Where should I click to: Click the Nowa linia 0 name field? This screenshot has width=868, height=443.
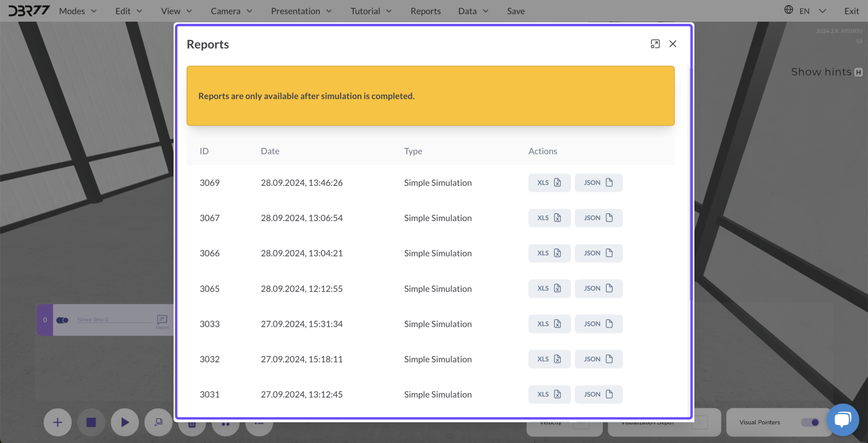(114, 320)
